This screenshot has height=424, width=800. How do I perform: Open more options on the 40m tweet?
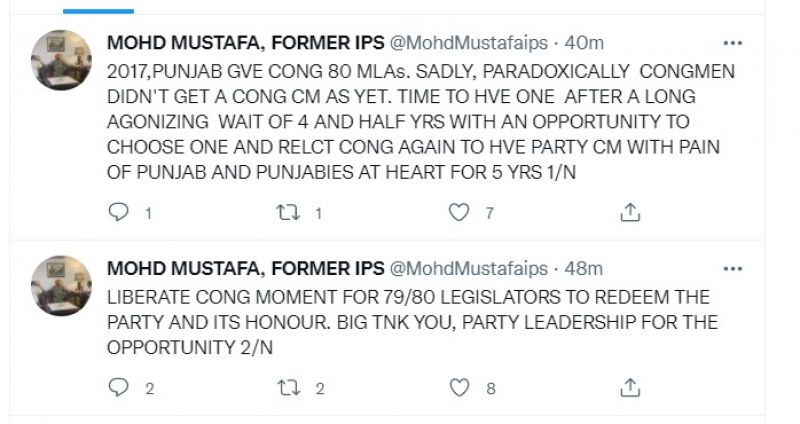[x=733, y=44]
